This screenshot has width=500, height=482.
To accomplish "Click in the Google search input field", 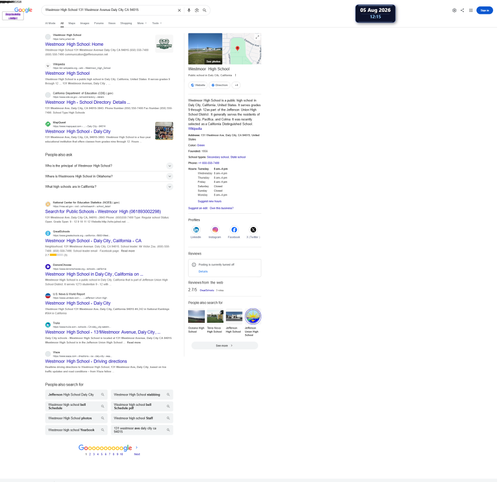I will click(x=110, y=10).
